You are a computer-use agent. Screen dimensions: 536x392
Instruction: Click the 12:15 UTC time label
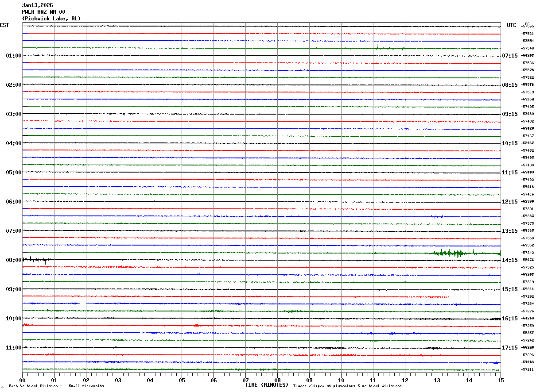[510, 202]
